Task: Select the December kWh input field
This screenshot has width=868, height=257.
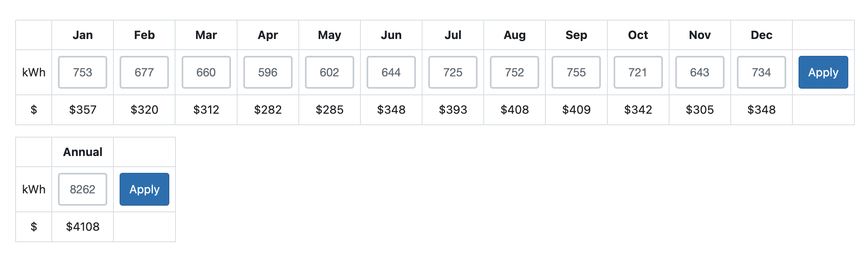Action: point(761,72)
